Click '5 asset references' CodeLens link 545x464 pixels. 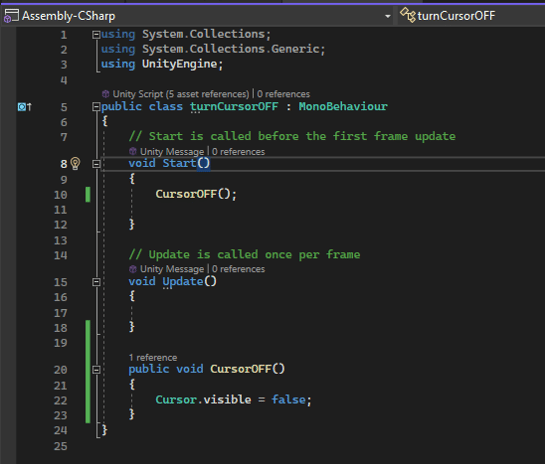tap(208, 94)
